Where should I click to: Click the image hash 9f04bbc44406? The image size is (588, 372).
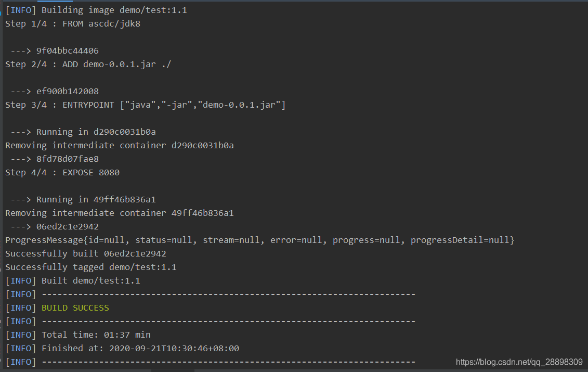pyautogui.click(x=68, y=51)
